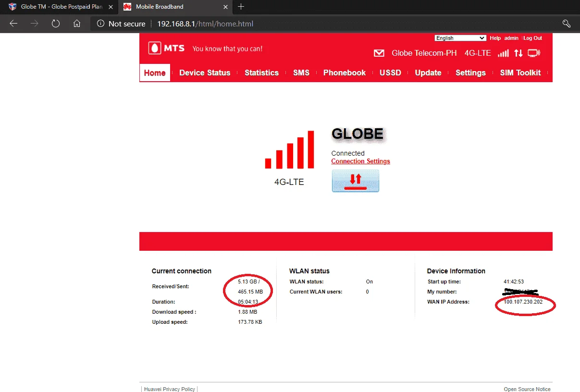Open the Update menu
The image size is (580, 392).
tap(428, 73)
